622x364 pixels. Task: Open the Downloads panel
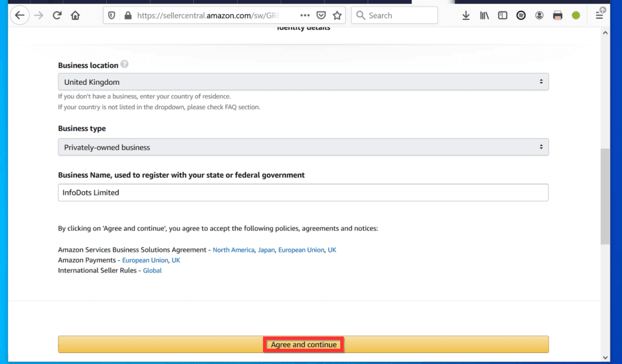(x=466, y=15)
